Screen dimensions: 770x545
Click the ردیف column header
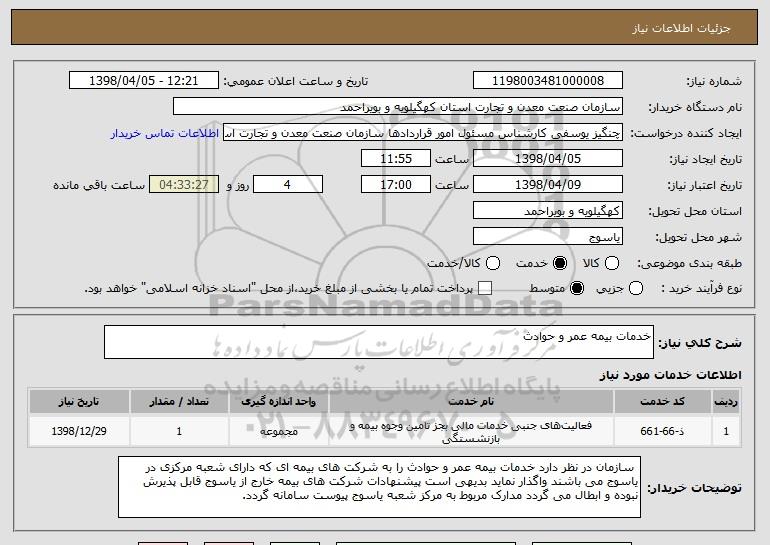[726, 402]
